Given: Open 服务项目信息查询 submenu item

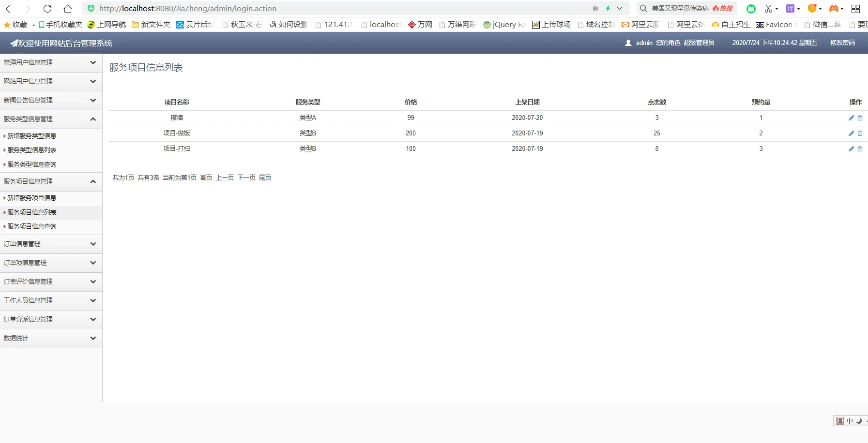Looking at the screenshot, I should (x=31, y=227).
